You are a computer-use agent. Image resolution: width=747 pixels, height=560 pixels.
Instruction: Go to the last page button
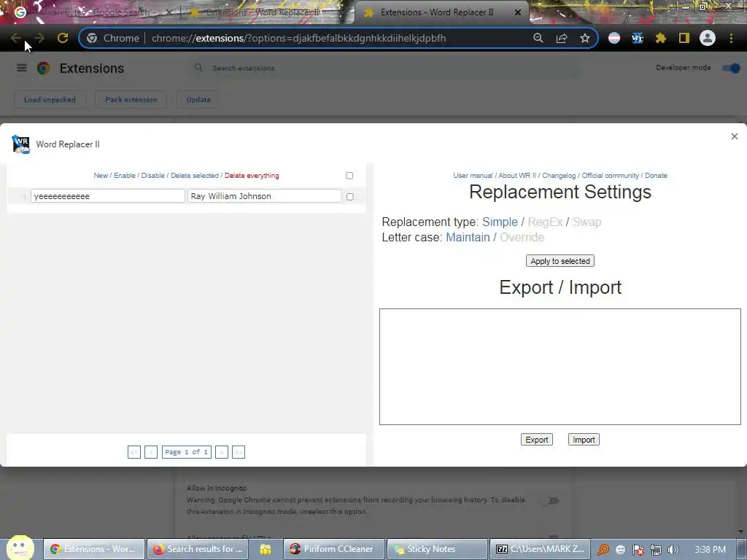coord(239,452)
